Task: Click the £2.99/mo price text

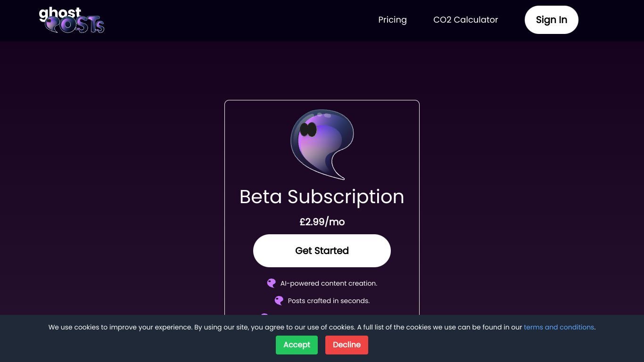Action: [322, 222]
